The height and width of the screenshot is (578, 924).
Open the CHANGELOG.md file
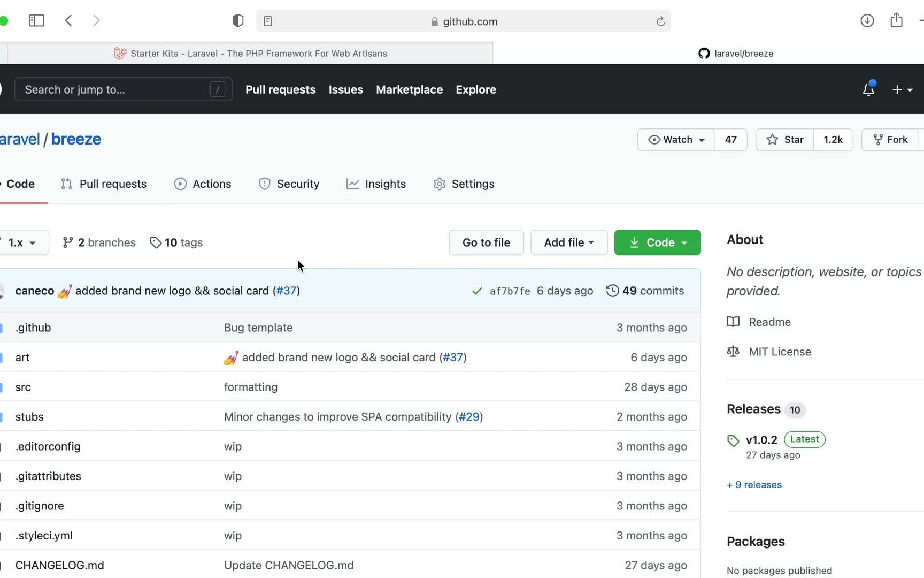click(x=60, y=565)
